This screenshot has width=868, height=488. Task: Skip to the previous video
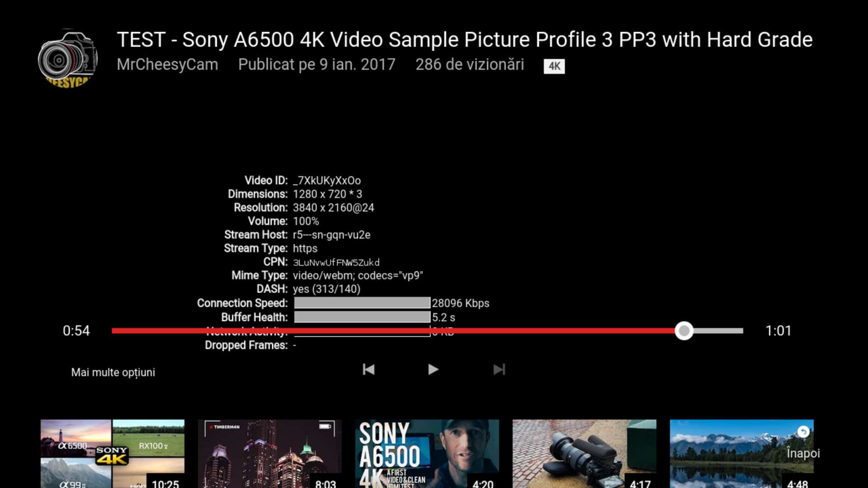coord(368,370)
